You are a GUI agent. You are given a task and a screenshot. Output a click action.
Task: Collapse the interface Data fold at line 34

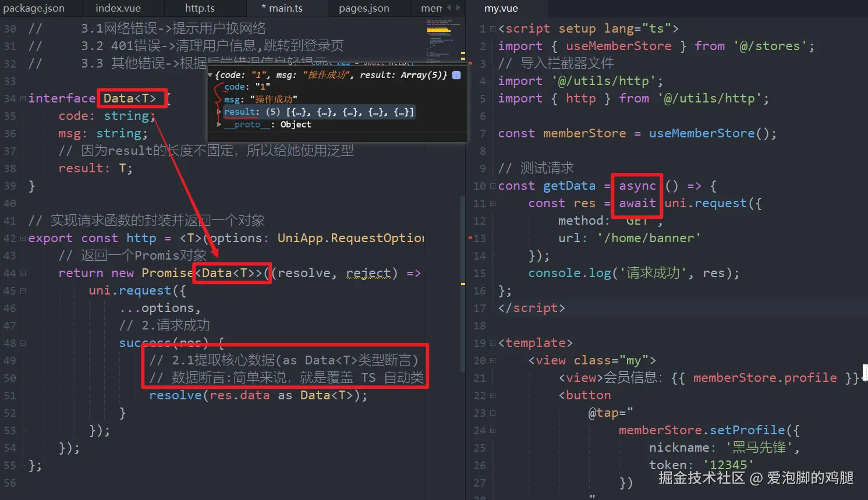coord(23,98)
